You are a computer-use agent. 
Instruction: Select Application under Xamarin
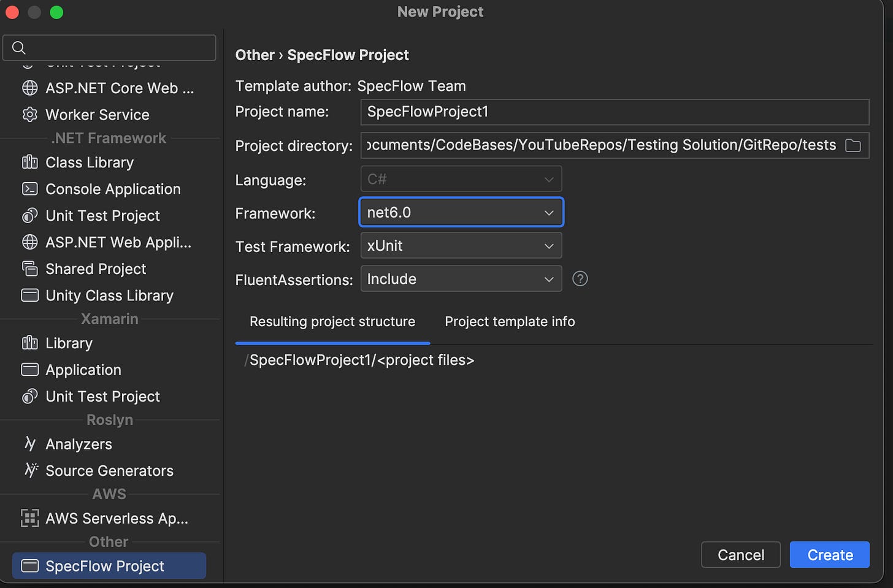tap(109, 370)
